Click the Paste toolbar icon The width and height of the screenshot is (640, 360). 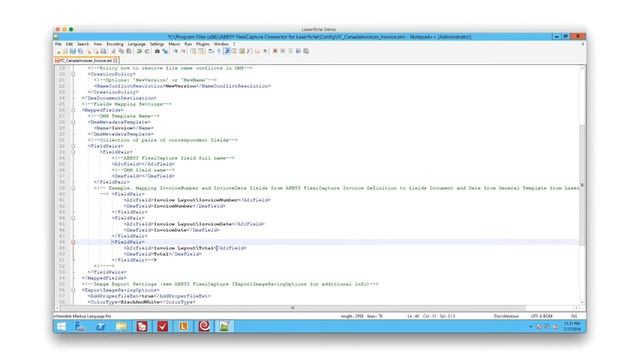129,51
